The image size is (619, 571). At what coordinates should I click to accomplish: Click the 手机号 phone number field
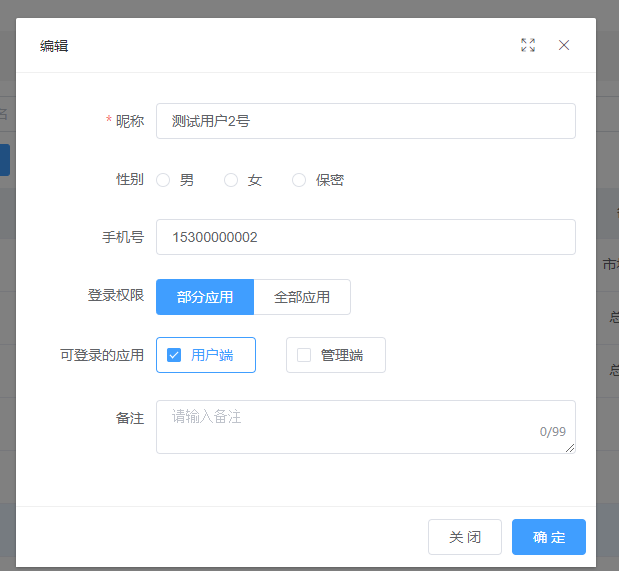pos(366,237)
